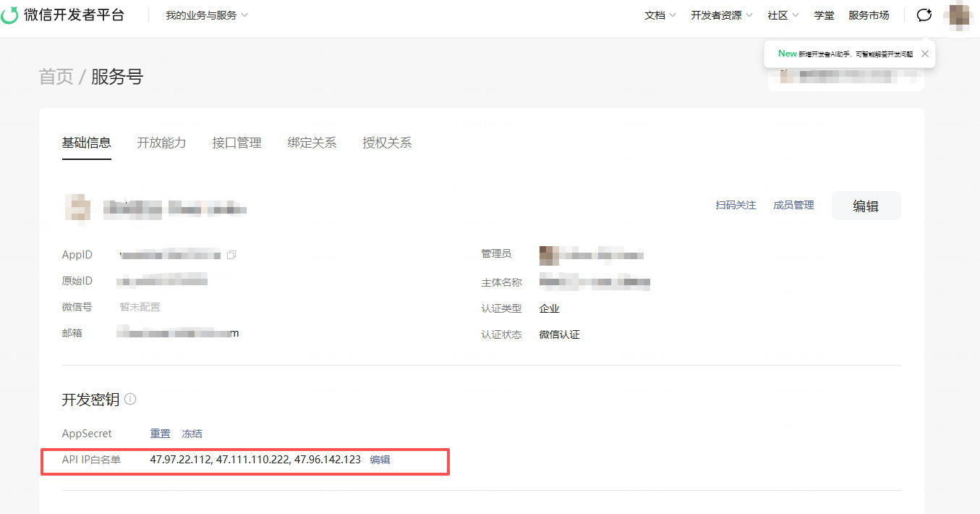980x514 pixels.
Task: Click the WeChat developer platform logo
Action: 63,14
